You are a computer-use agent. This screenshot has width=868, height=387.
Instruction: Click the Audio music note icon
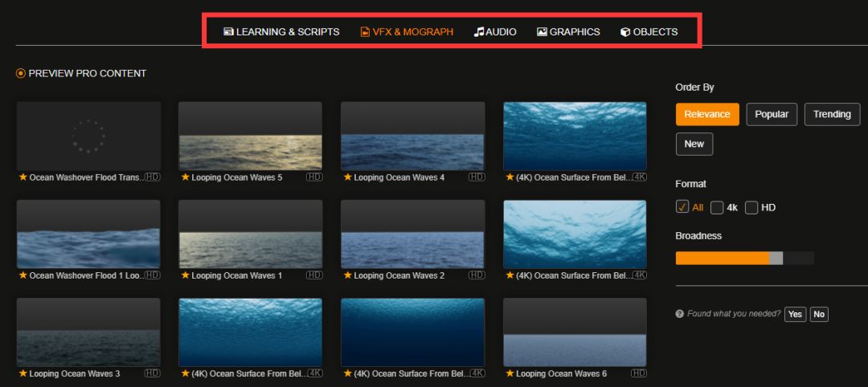(479, 31)
